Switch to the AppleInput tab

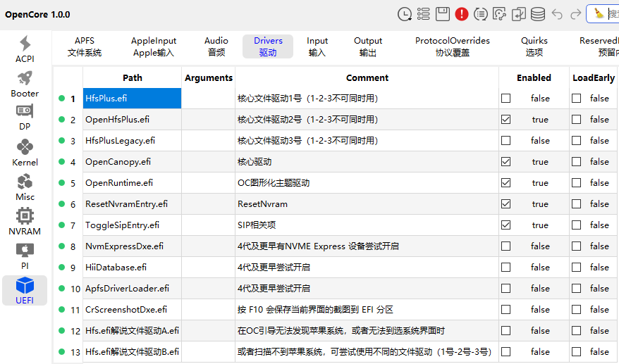click(154, 46)
